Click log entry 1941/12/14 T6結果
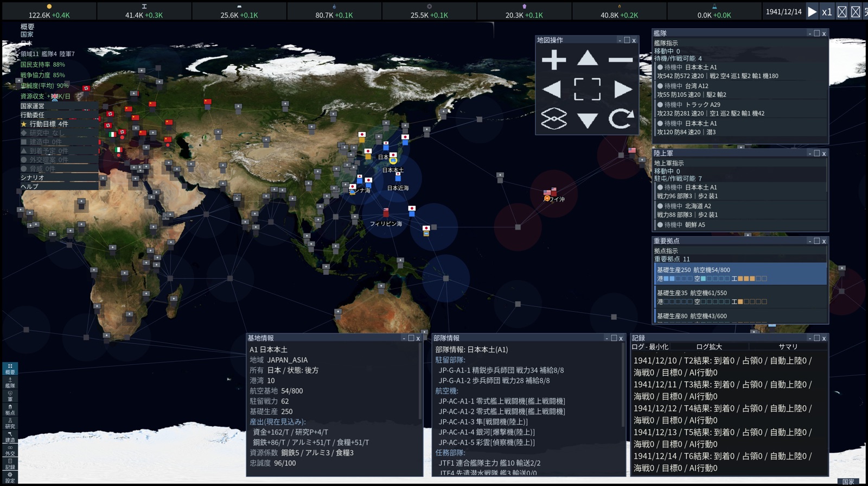 tap(723, 462)
